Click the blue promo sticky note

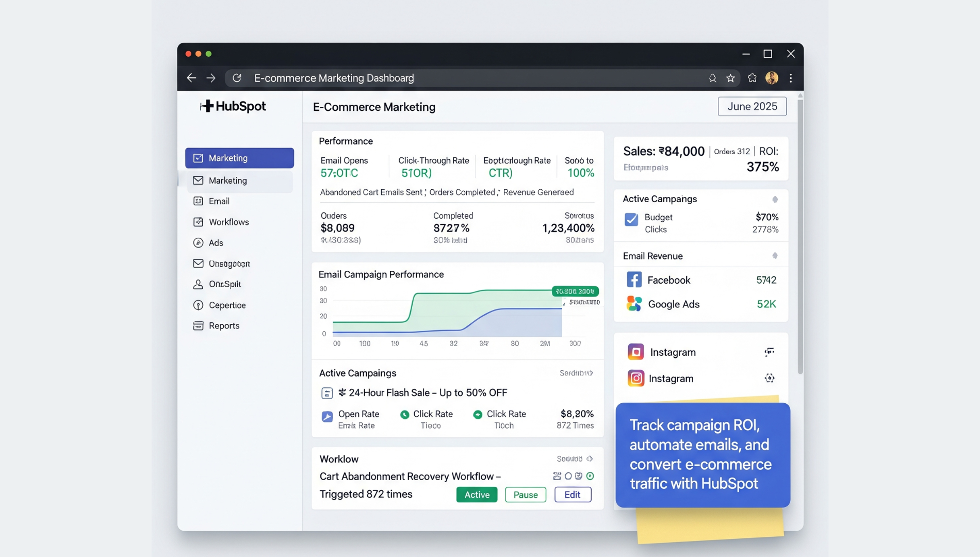pos(703,455)
